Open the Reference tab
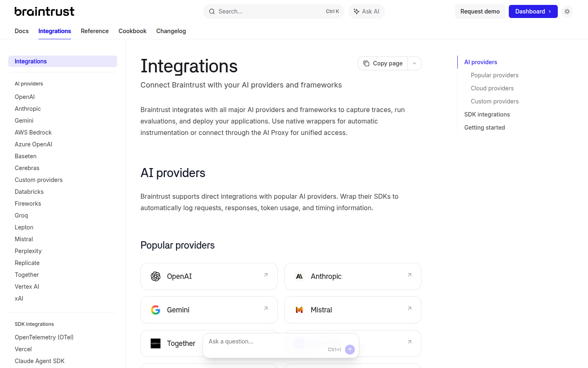 (x=95, y=31)
